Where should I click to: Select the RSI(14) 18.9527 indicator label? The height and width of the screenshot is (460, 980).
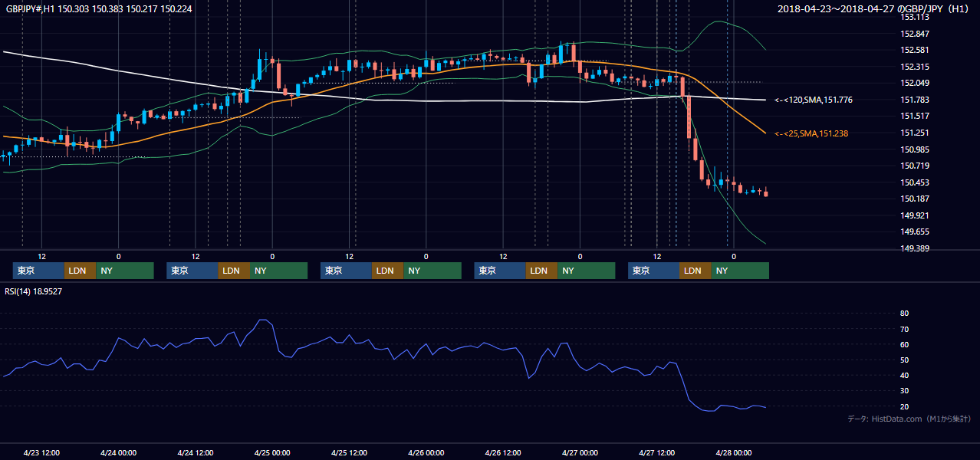click(33, 291)
